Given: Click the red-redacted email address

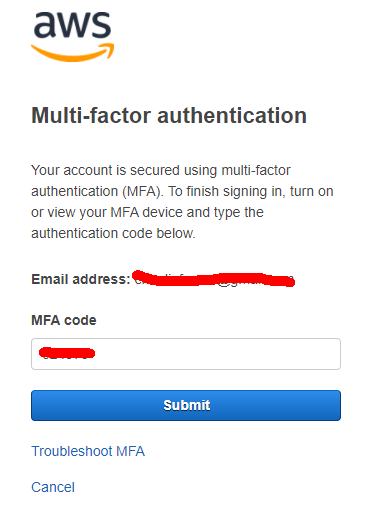Looking at the screenshot, I should point(213,279).
